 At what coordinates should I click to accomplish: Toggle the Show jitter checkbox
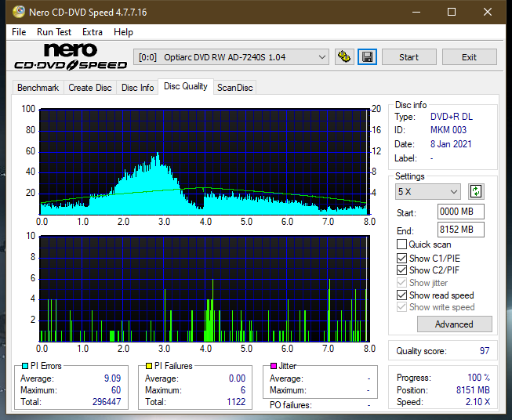click(x=401, y=283)
